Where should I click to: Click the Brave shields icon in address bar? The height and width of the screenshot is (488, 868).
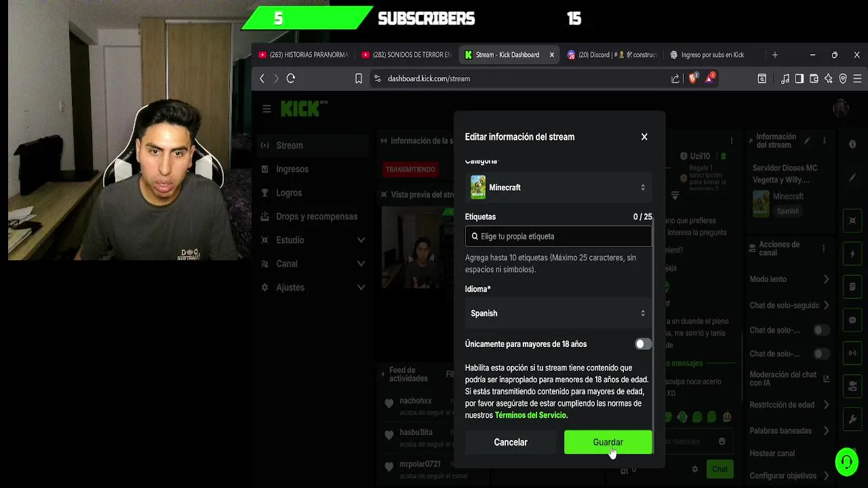coord(692,79)
